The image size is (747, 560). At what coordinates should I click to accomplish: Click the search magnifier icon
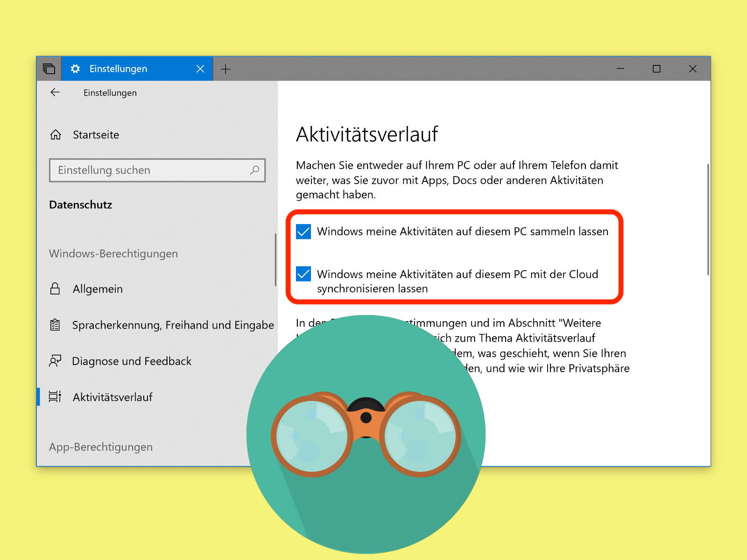254,170
